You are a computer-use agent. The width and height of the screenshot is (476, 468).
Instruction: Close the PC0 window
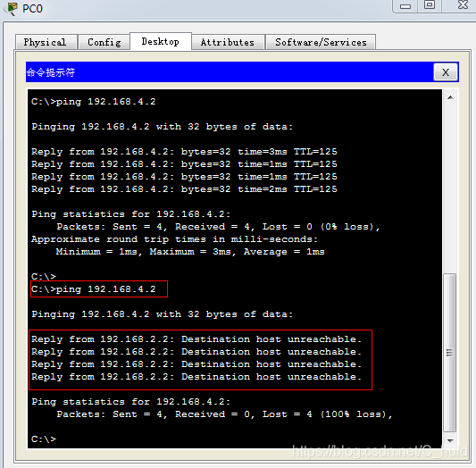click(x=463, y=5)
